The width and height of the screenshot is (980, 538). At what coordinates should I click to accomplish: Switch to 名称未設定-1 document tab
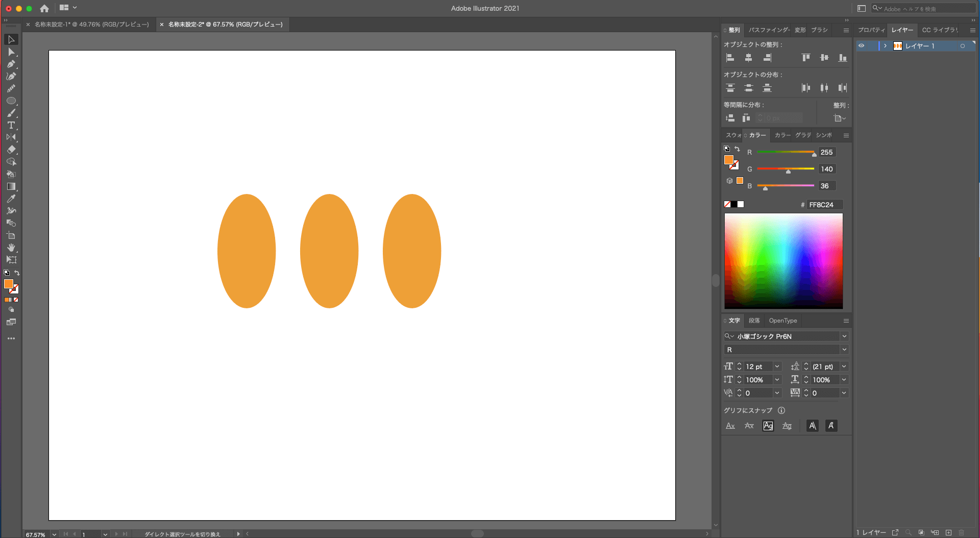coord(92,25)
